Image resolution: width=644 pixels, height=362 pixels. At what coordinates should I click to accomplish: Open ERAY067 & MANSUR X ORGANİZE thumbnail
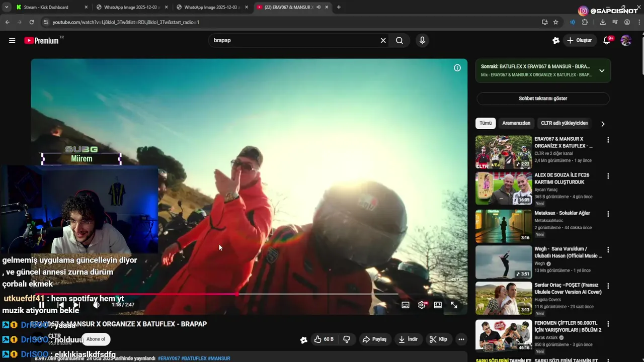[504, 152]
